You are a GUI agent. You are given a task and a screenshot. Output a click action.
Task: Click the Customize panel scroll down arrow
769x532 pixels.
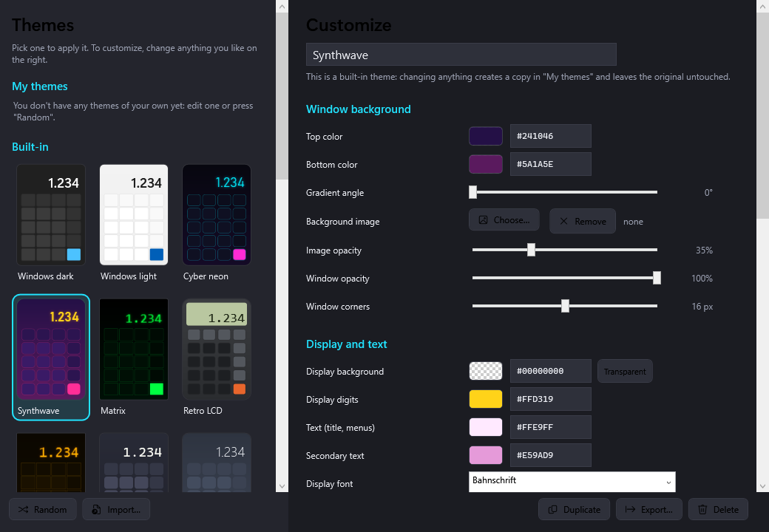(762, 486)
